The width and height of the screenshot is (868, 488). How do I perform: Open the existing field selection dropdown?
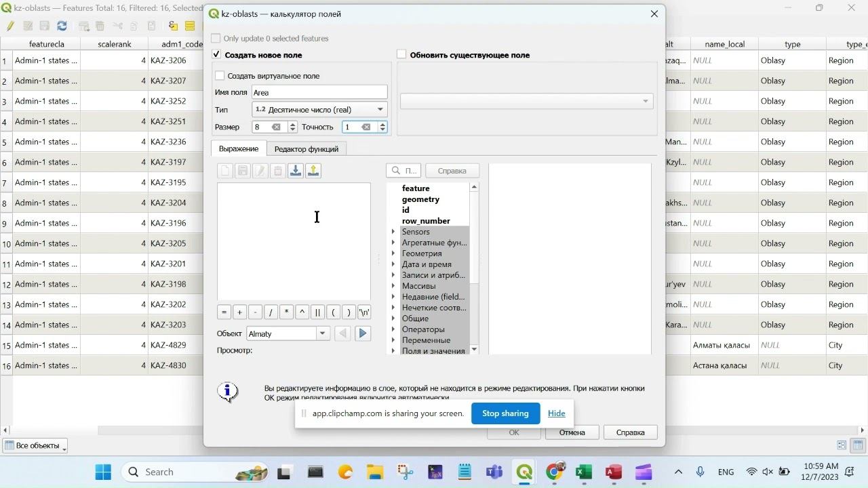527,101
